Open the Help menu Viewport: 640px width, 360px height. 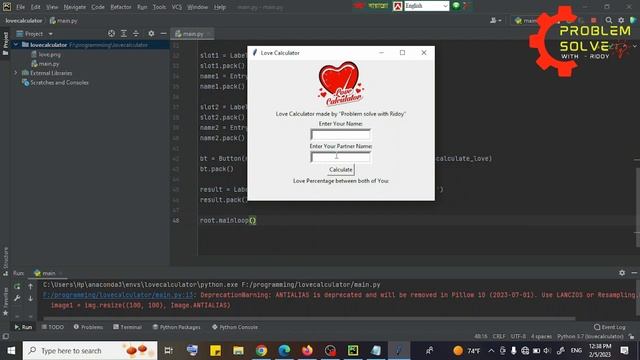click(220, 7)
